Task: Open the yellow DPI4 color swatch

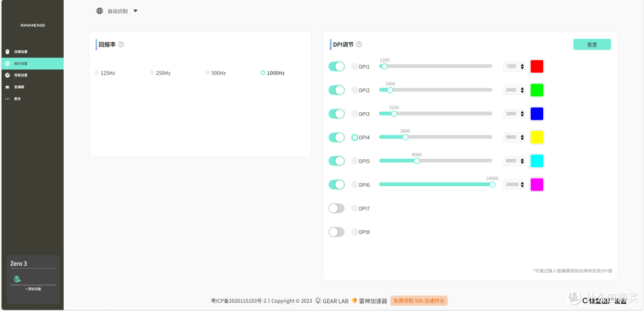Action: tap(537, 137)
